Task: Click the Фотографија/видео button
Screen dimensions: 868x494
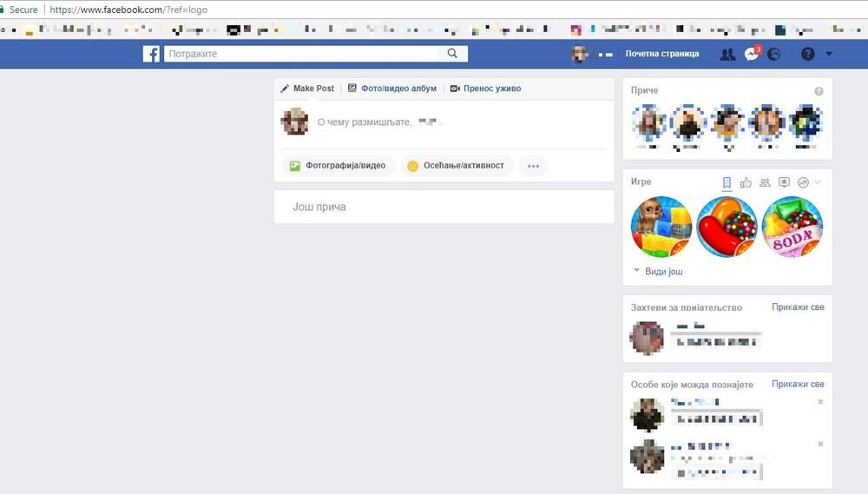Action: (339, 166)
